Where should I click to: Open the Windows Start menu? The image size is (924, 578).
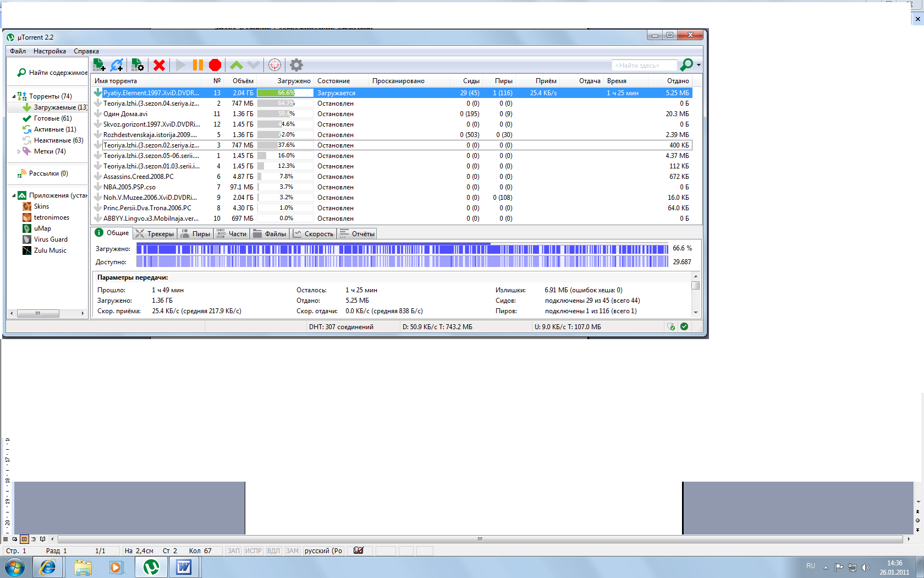point(15,567)
